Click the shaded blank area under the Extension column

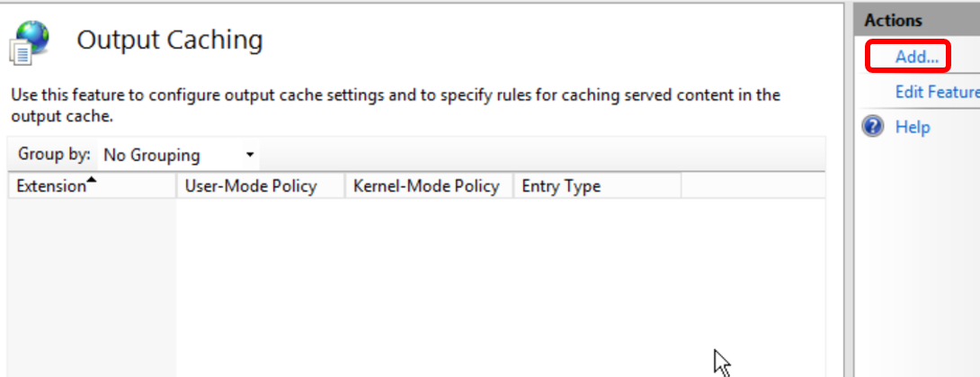click(x=92, y=288)
